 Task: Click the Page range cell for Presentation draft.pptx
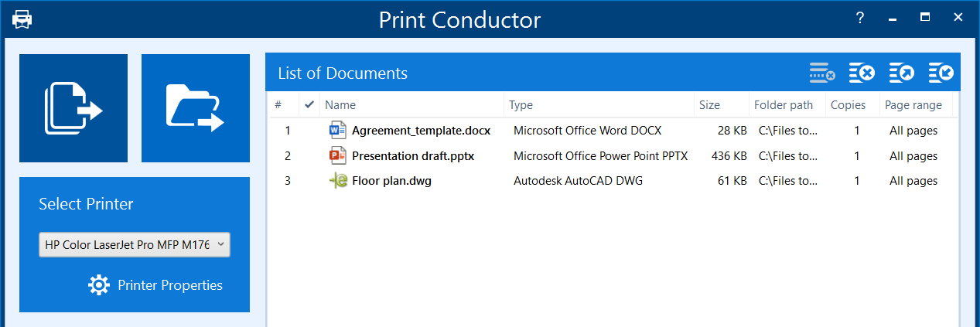point(913,156)
